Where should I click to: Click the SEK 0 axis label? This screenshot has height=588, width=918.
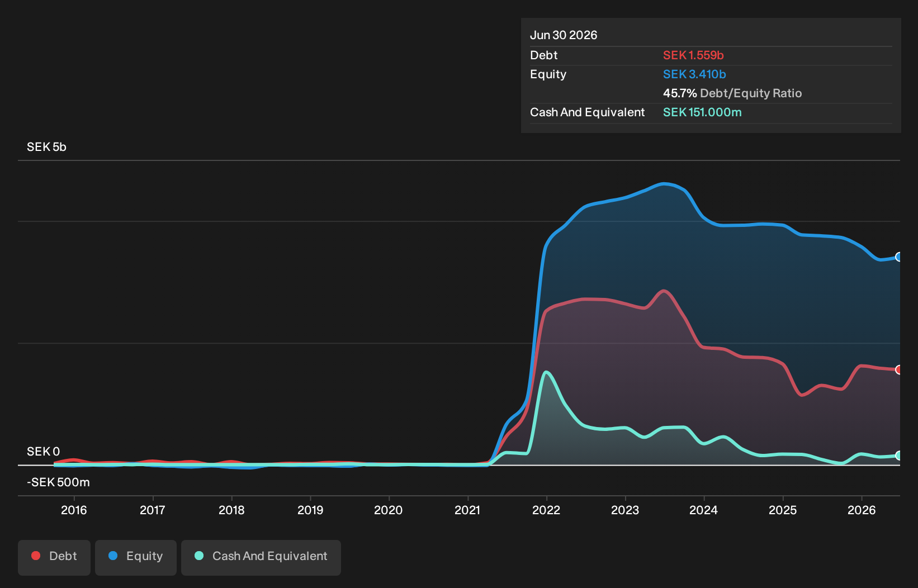pyautogui.click(x=43, y=452)
